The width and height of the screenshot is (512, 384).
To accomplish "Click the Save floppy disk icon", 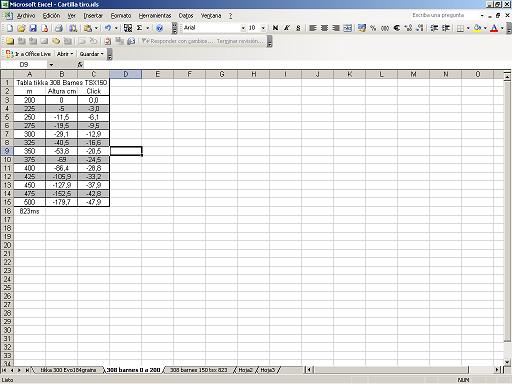I will point(33,28).
